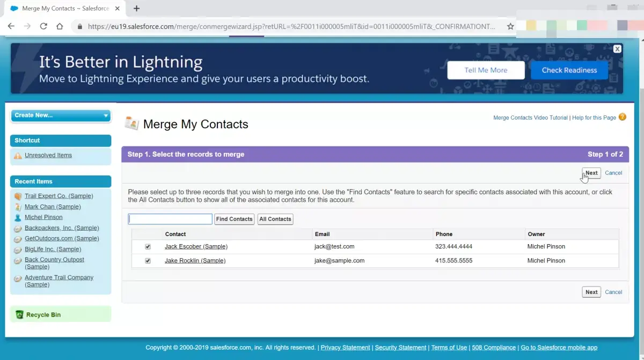
Task: Click phone number 323.444.4444
Action: click(453, 247)
